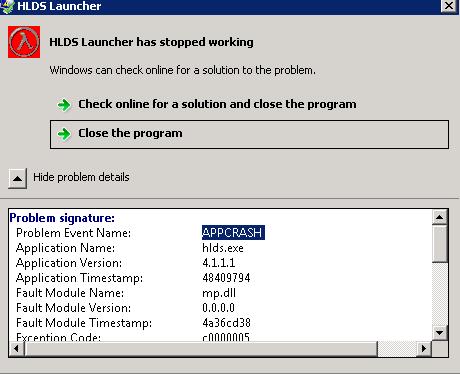The width and height of the screenshot is (460, 374).
Task: Click the application version 4.1.1.1
Action: [218, 263]
